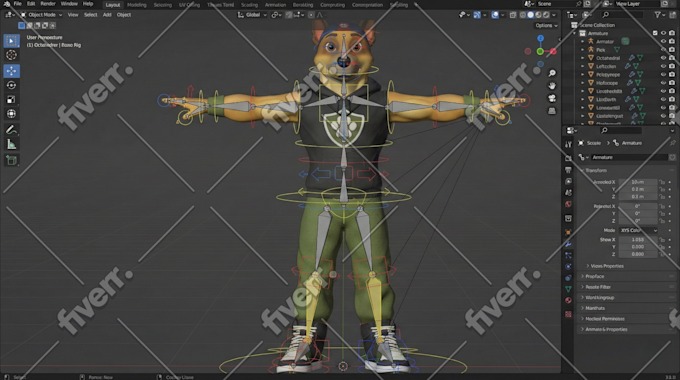The image size is (680, 380).
Task: Pin the properties context with pin icon
Action: (x=673, y=143)
